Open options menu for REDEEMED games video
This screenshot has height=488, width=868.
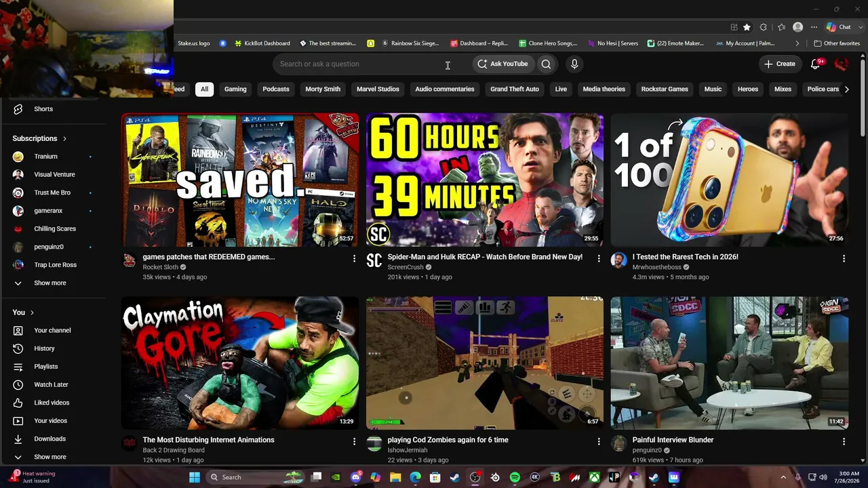click(x=354, y=258)
